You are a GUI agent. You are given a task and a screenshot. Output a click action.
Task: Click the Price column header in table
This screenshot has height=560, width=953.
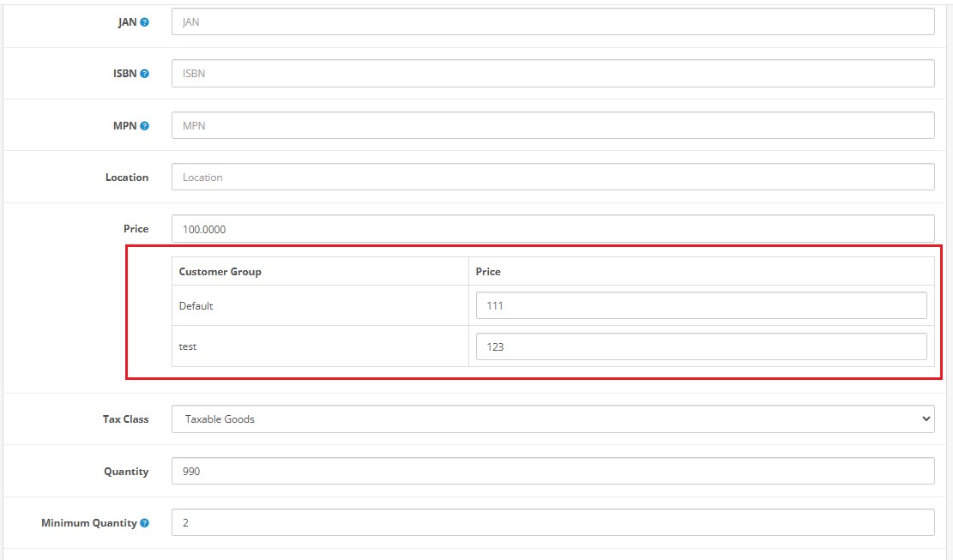point(488,272)
